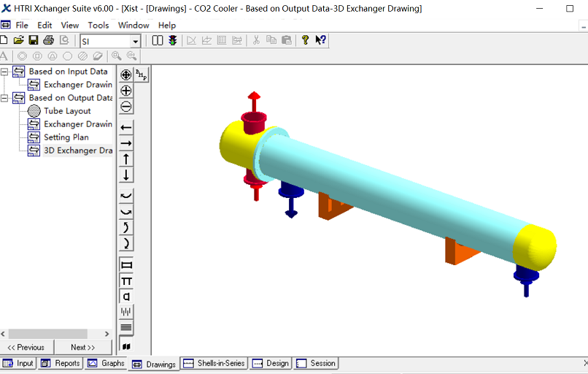The width and height of the screenshot is (588, 374).
Task: Zoom in with the plus circle icon
Action: coord(126,91)
